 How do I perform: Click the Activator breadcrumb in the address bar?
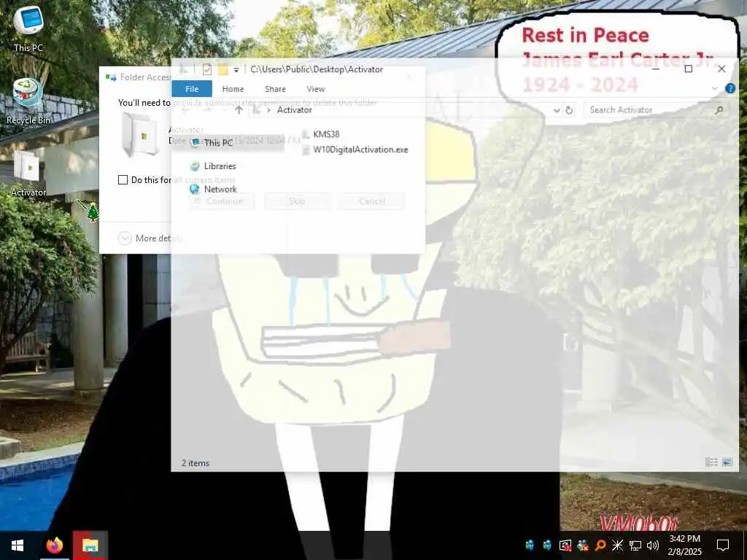click(x=295, y=110)
